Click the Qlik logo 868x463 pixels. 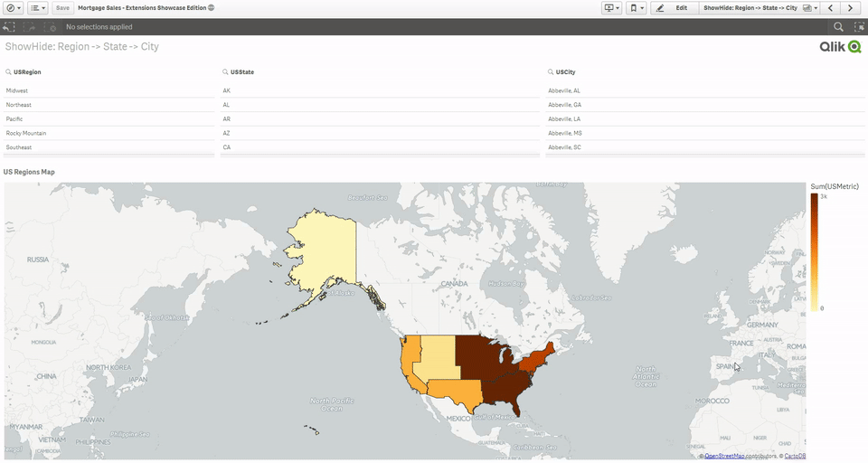tap(840, 47)
